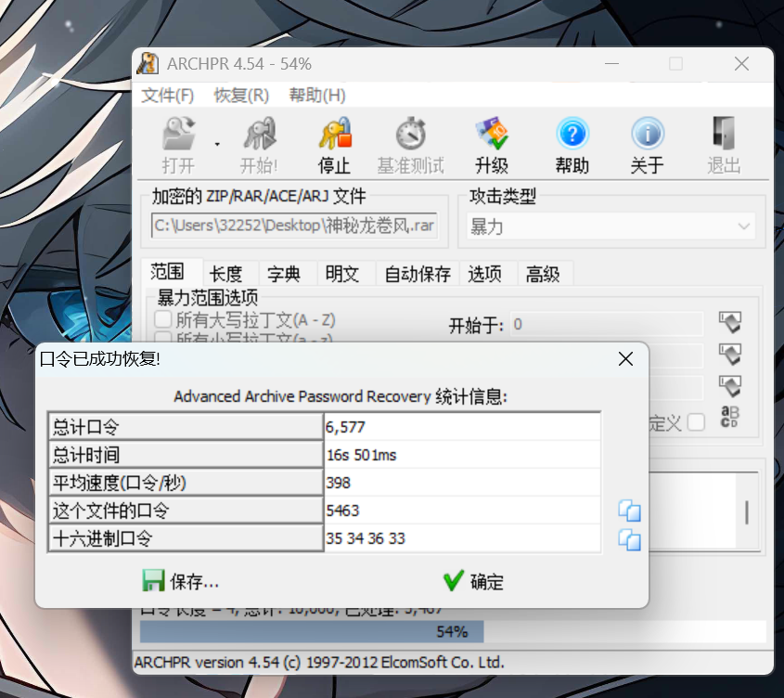The width and height of the screenshot is (784, 698).
Task: Click the icon beside the 开始于 field
Action: 730,323
